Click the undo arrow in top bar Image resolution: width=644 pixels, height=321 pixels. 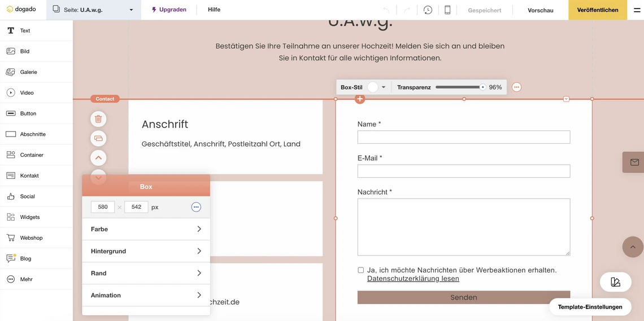[x=386, y=10]
